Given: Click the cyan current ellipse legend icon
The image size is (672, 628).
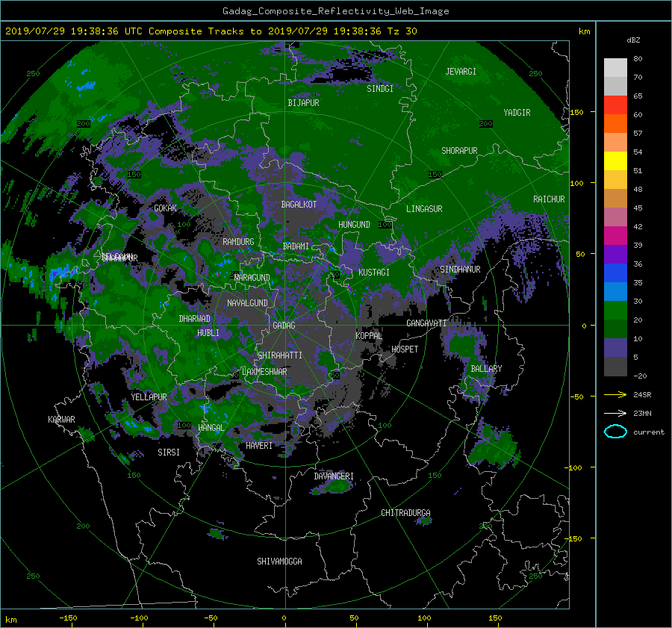Looking at the screenshot, I should coord(615,432).
